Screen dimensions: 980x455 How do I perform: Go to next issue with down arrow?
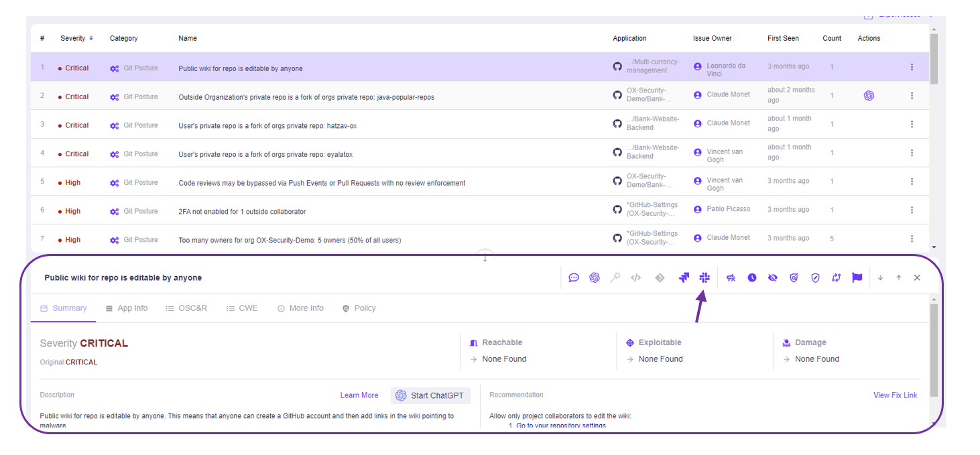point(880,277)
